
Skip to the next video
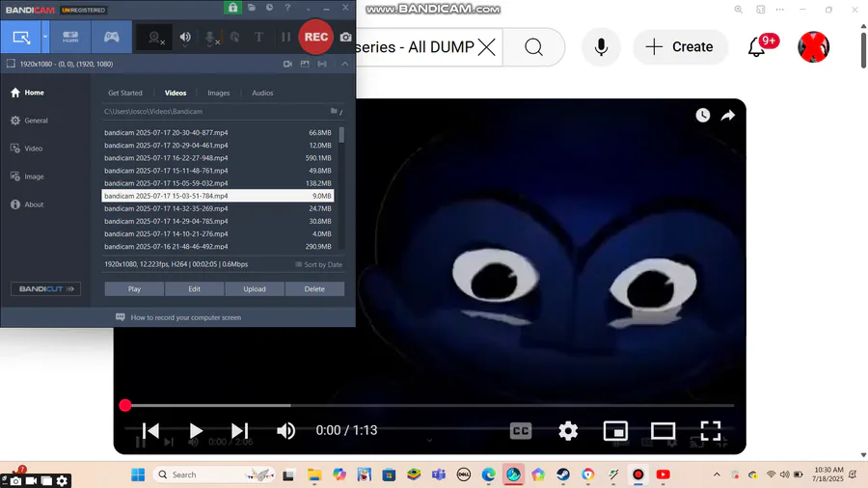click(x=240, y=430)
